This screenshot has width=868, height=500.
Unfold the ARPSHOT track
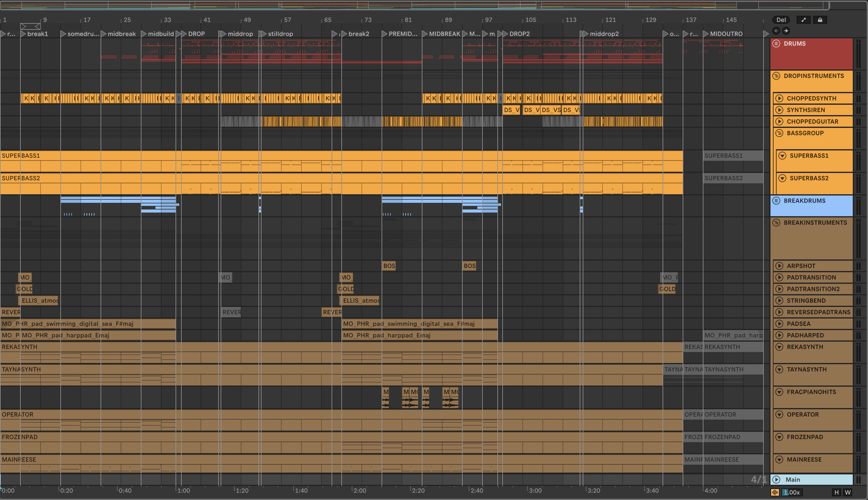click(779, 266)
